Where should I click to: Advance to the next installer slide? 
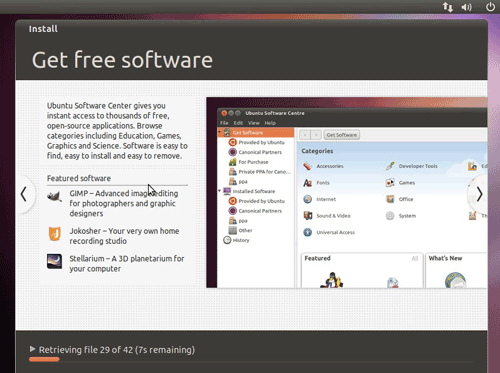coord(479,194)
